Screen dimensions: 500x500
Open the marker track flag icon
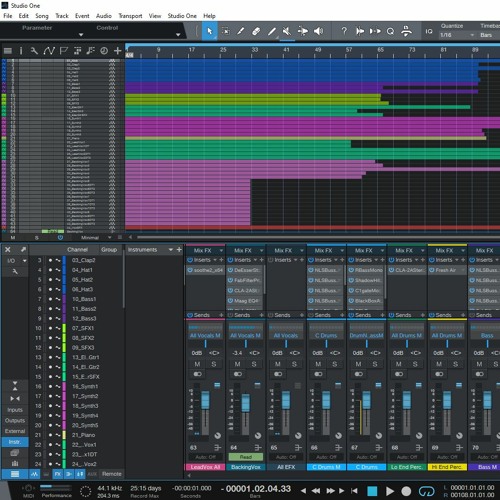pos(63,51)
